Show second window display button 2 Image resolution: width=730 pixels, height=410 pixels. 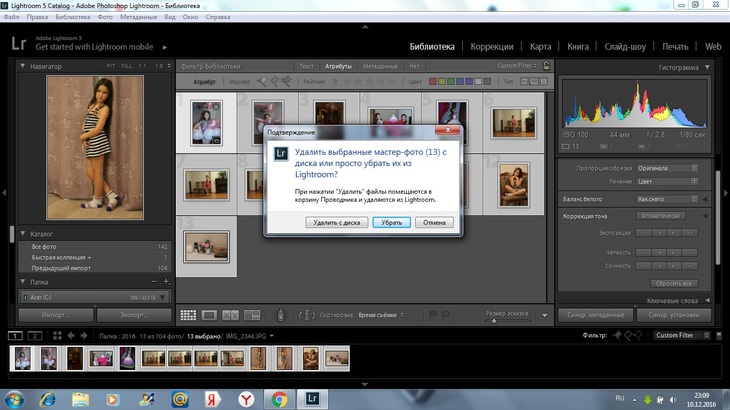click(35, 336)
